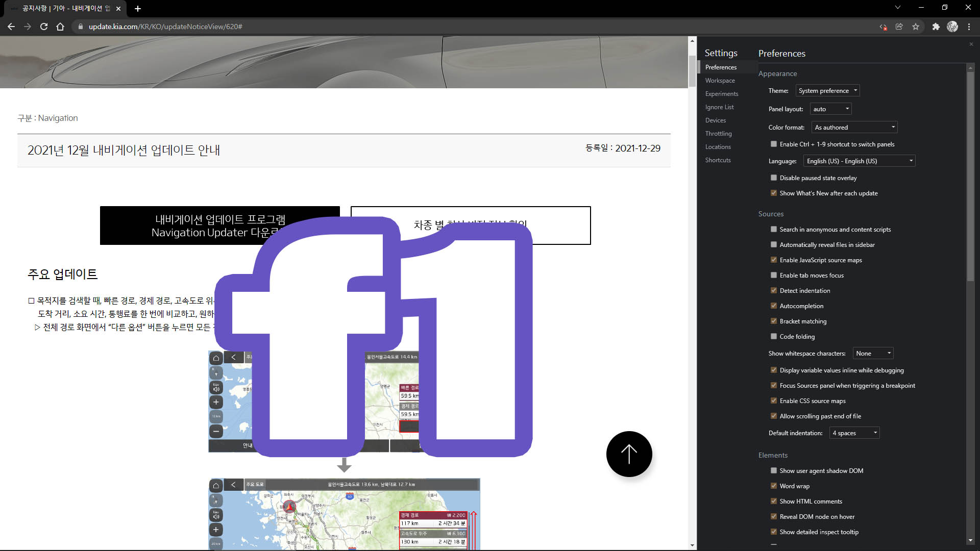Viewport: 980px width, 551px height.
Task: Open a new browser tab
Action: pos(138,9)
